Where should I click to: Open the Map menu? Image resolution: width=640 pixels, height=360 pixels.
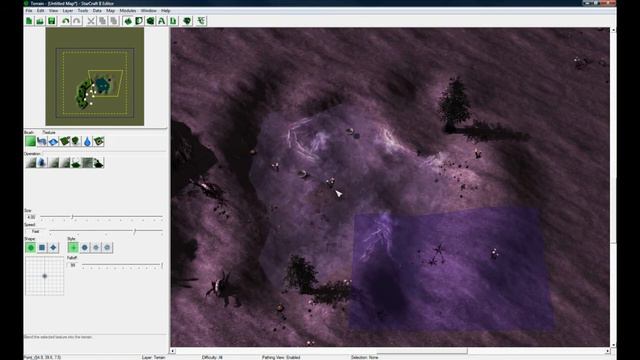click(110, 11)
